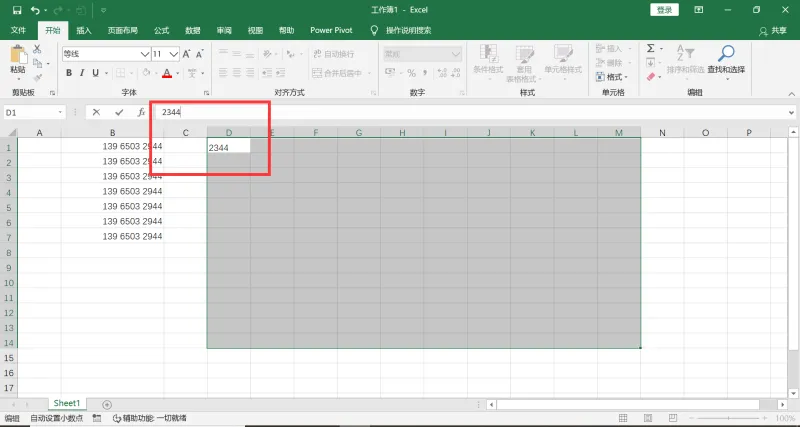
Task: Toggle Underline formatting
Action: pos(95,73)
